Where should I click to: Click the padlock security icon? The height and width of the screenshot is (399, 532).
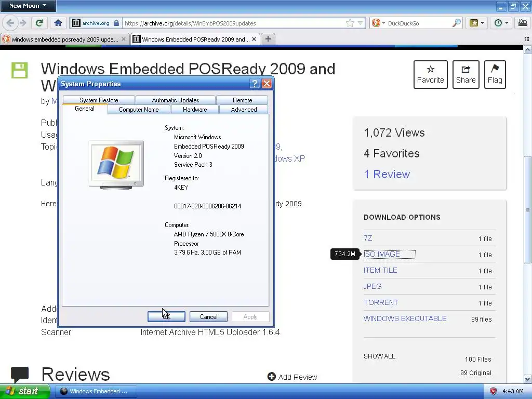click(x=116, y=23)
